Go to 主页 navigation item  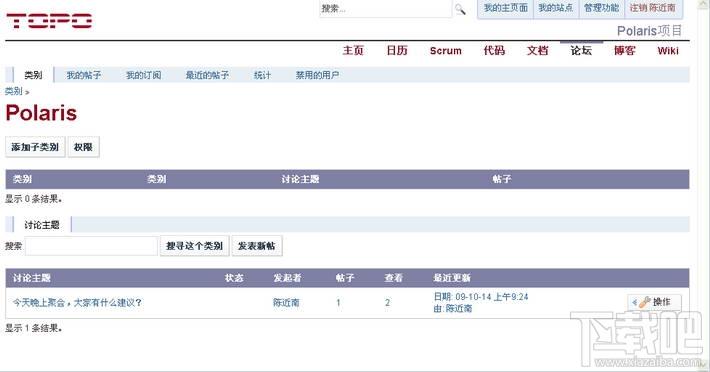click(x=353, y=50)
